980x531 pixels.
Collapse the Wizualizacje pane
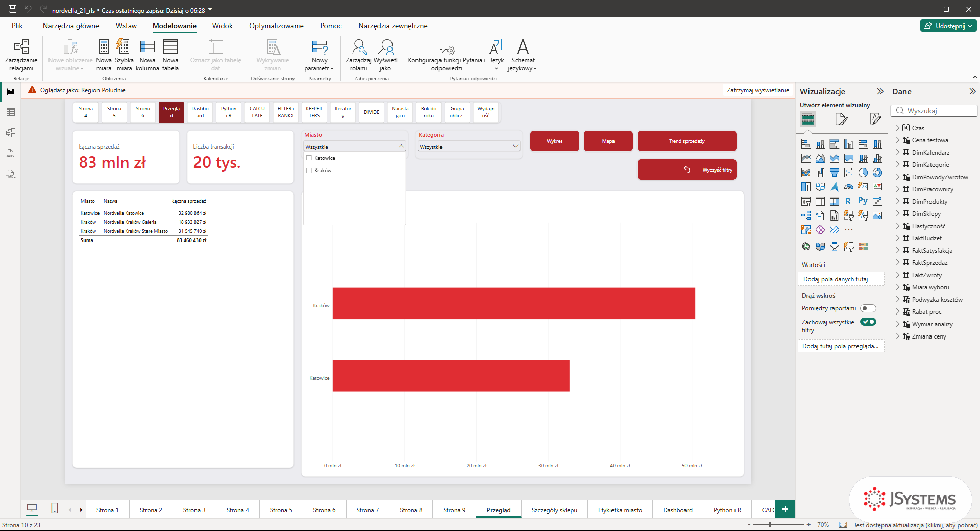pos(880,92)
